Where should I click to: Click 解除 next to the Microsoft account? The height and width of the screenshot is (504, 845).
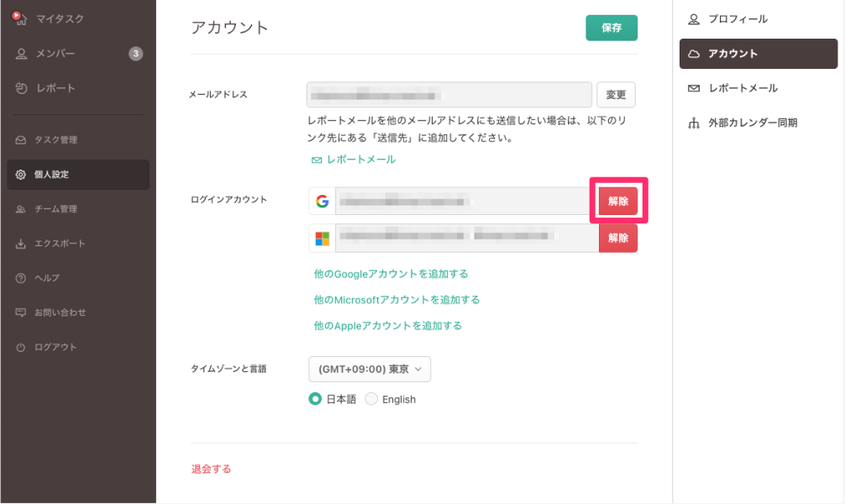click(x=618, y=238)
